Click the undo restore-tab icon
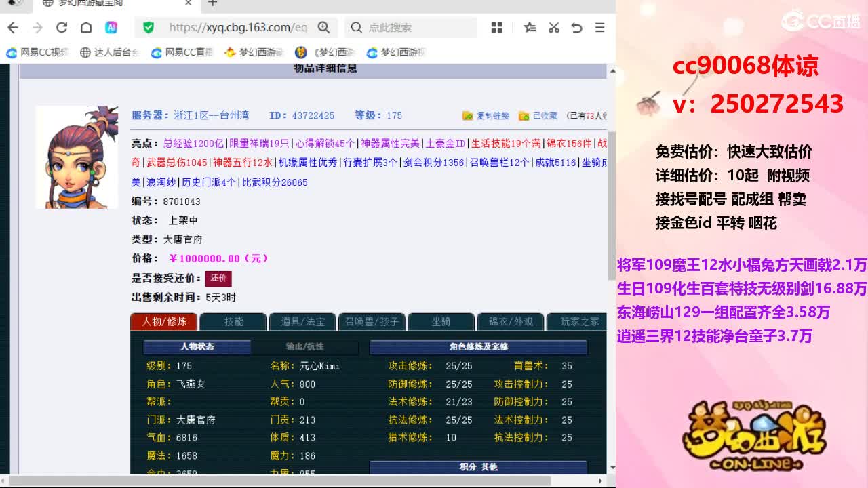868x488 pixels. tap(577, 27)
